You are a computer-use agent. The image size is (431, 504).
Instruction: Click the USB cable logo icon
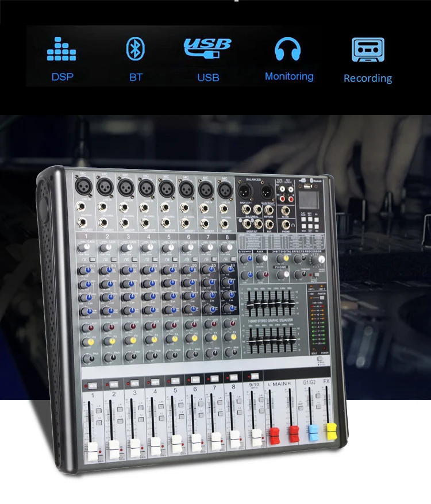[207, 48]
